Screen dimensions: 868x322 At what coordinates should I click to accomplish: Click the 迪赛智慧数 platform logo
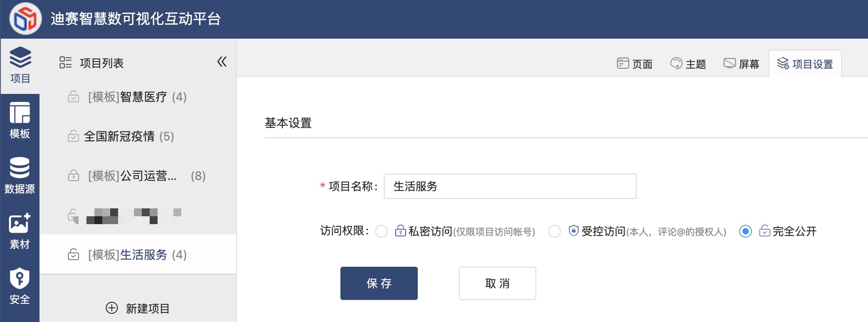pyautogui.click(x=26, y=19)
